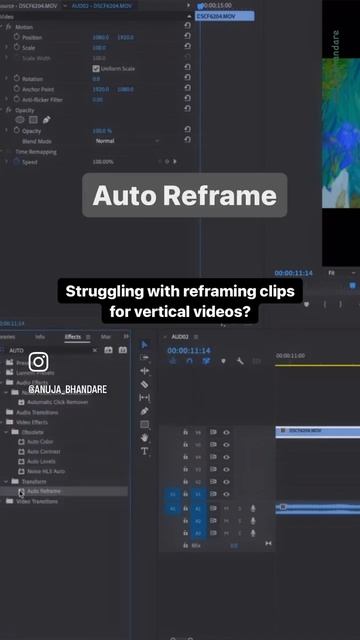Switch to the Effects tab
Screen dimensions: 360x640
pos(73,337)
